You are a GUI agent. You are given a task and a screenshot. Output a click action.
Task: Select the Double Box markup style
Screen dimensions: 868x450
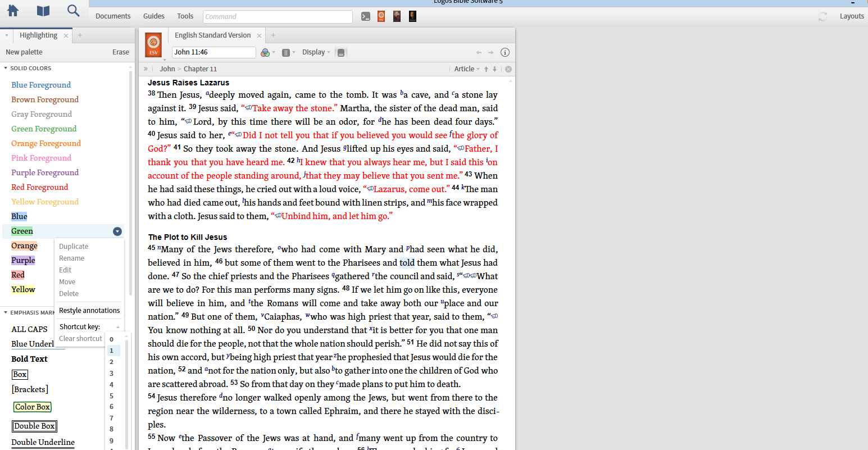pos(34,426)
